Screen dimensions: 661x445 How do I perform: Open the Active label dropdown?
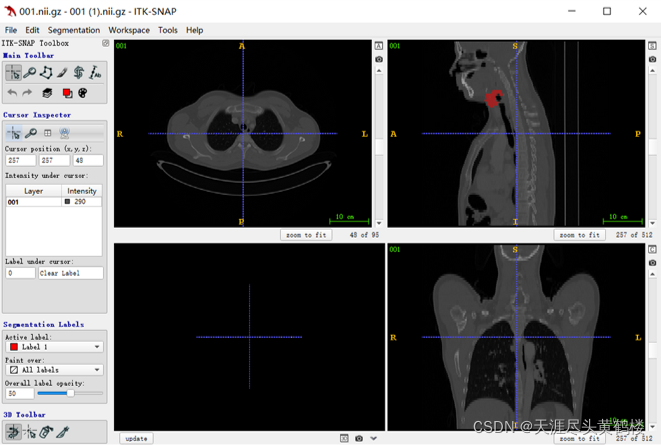54,347
